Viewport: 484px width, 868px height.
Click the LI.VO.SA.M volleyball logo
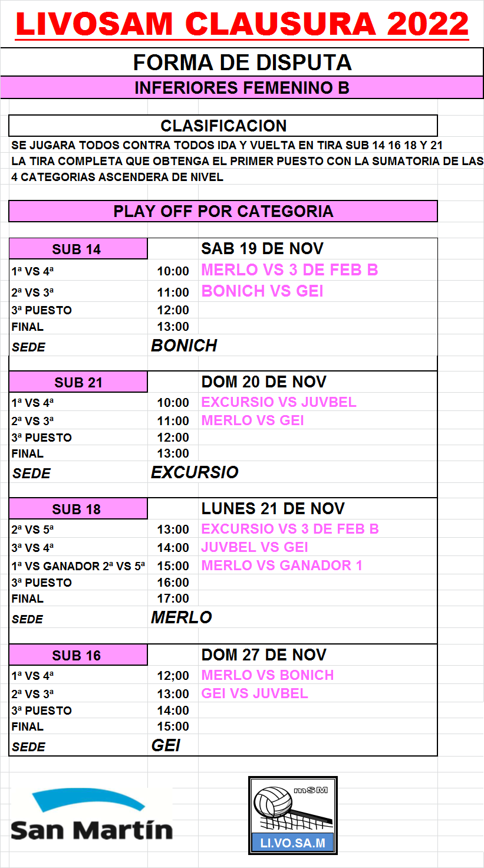(x=292, y=815)
